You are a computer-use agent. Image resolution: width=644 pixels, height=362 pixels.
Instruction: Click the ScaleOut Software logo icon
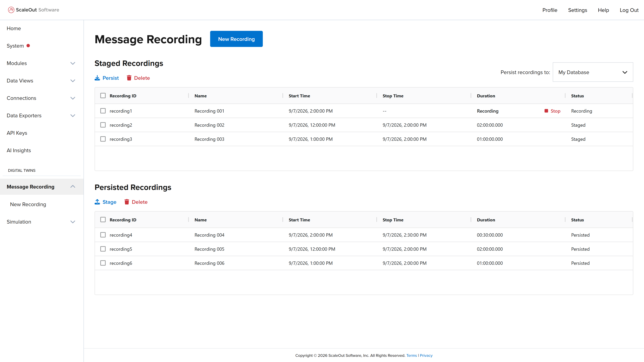tap(11, 10)
